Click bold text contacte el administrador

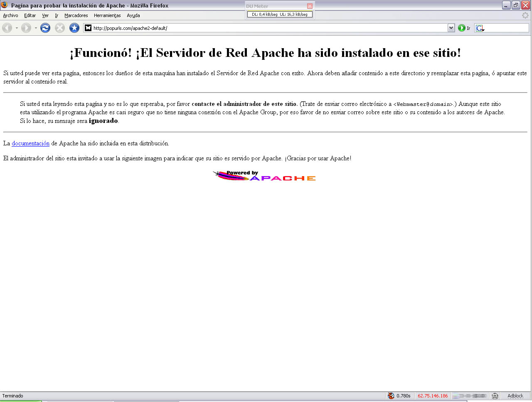click(x=244, y=104)
